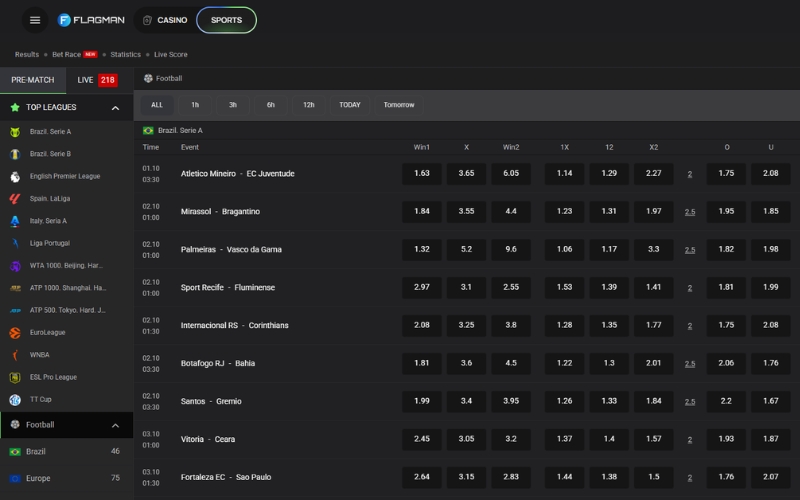The height and width of the screenshot is (500, 800).
Task: Bet Win2 2.55 on Fluminense
Action: pyautogui.click(x=511, y=287)
